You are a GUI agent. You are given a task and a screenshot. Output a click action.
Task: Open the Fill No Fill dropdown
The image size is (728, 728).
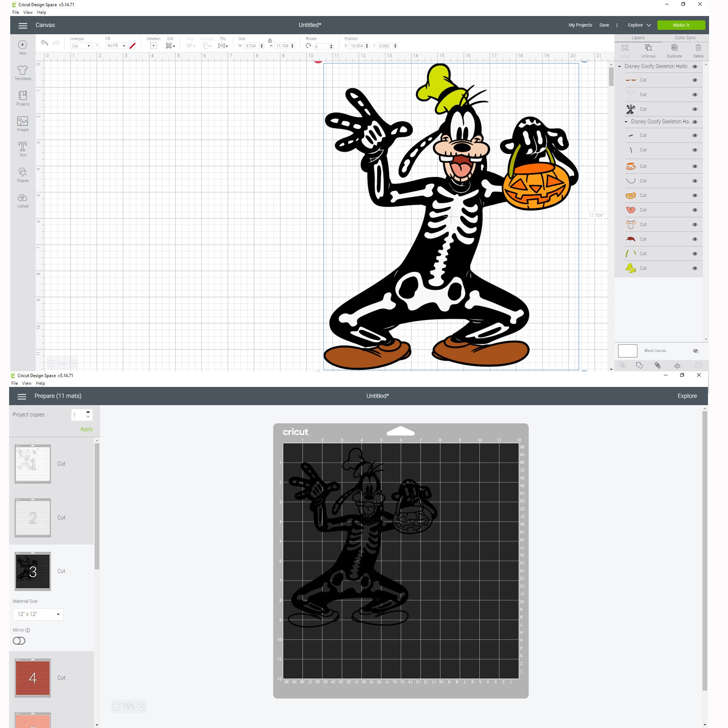pyautogui.click(x=116, y=45)
